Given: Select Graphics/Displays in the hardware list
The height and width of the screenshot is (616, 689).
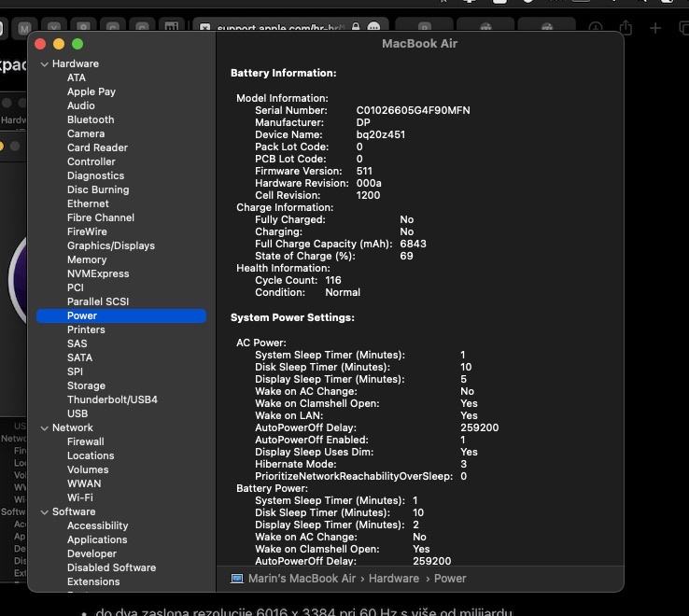Looking at the screenshot, I should [x=110, y=245].
